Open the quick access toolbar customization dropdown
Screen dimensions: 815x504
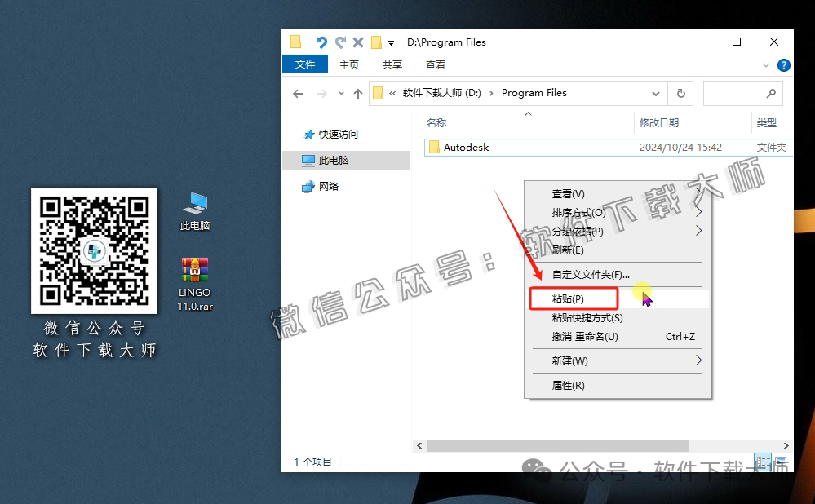click(x=389, y=42)
